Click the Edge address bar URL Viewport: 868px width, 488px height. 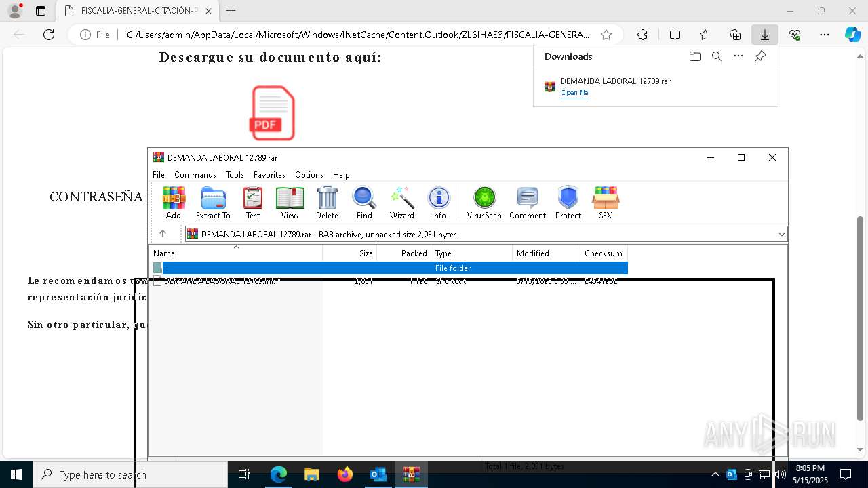(x=358, y=35)
